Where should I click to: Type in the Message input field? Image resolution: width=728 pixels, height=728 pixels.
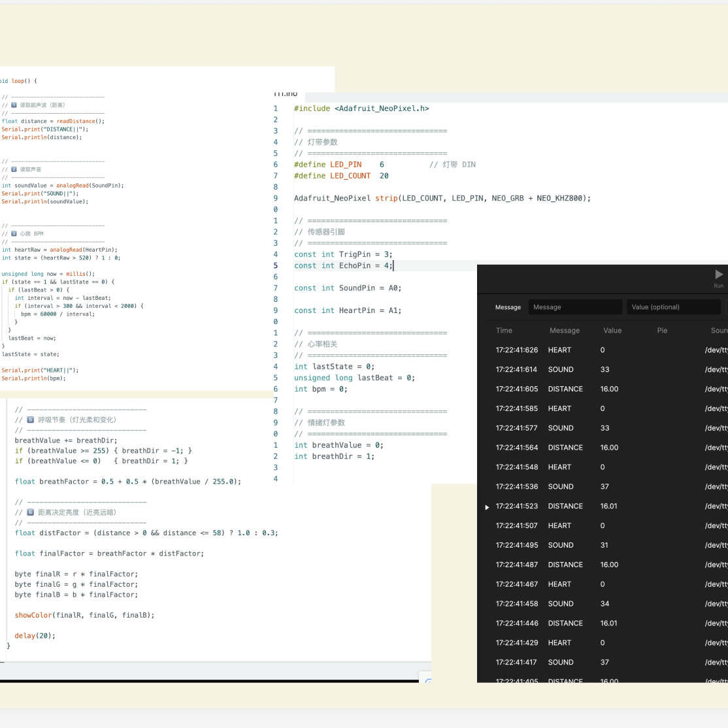[x=575, y=307]
